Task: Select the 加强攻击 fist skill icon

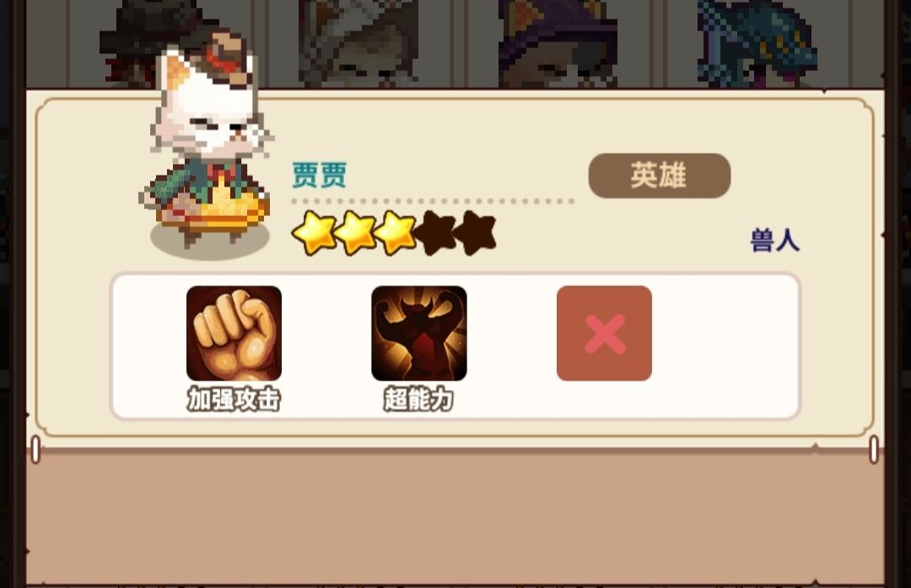Action: point(234,333)
